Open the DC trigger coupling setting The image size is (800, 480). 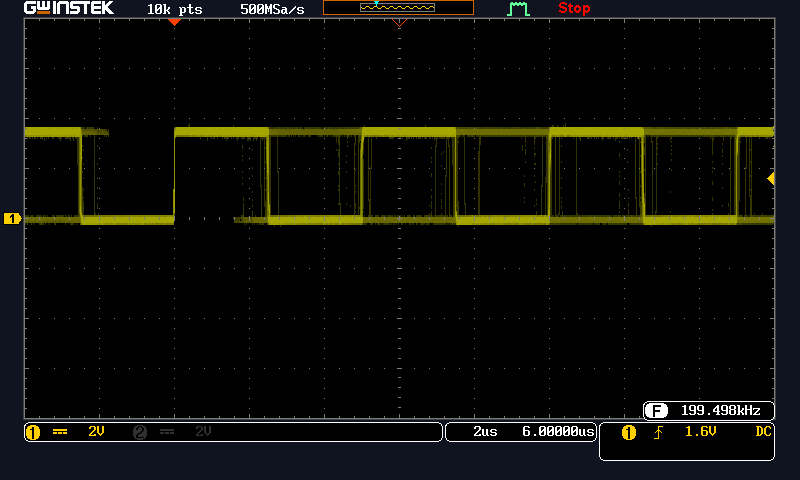point(763,432)
